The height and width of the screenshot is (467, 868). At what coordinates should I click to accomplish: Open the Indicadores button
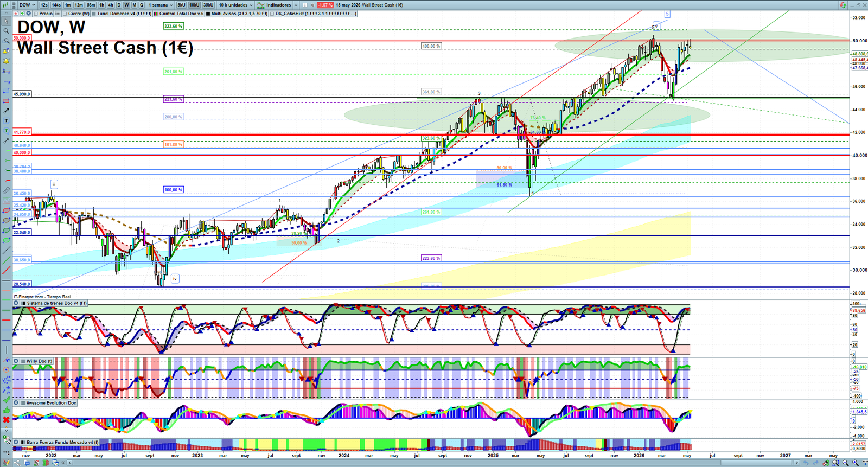(274, 5)
